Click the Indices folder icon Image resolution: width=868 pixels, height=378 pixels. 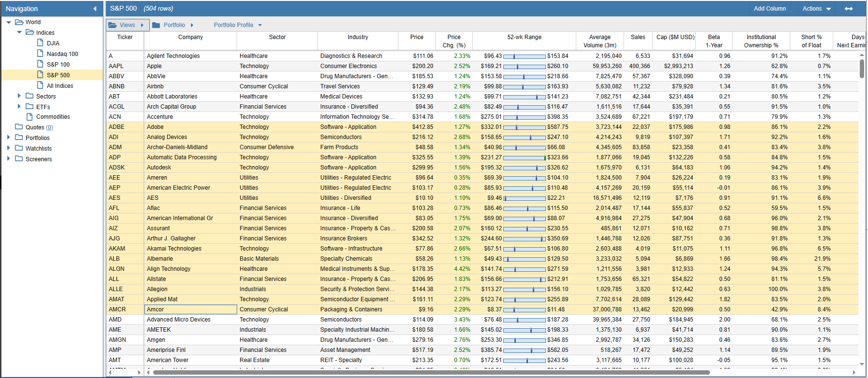tap(30, 32)
